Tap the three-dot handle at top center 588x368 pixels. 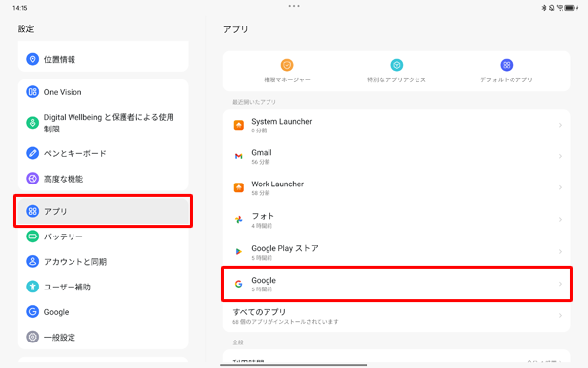(x=294, y=6)
